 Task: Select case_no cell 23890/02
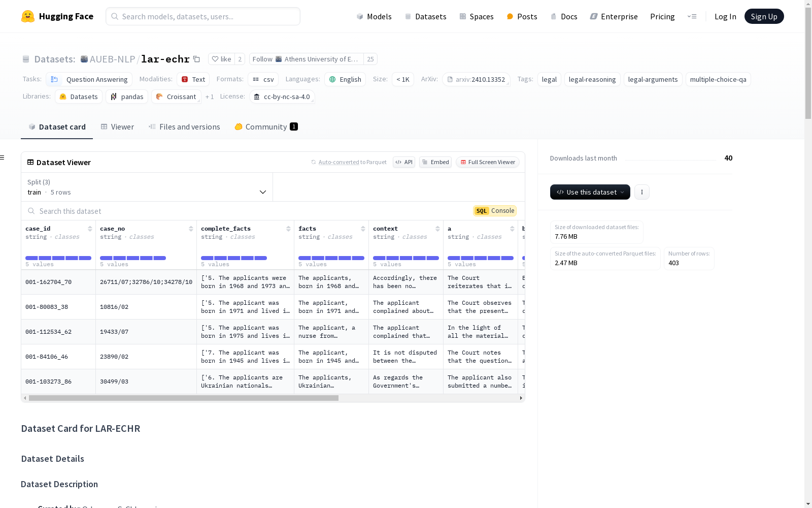pos(146,357)
